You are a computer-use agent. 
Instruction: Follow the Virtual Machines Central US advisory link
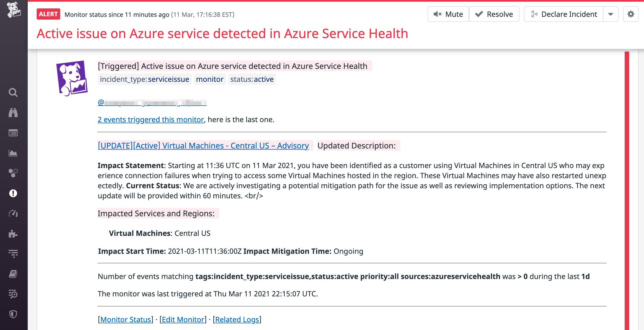203,145
